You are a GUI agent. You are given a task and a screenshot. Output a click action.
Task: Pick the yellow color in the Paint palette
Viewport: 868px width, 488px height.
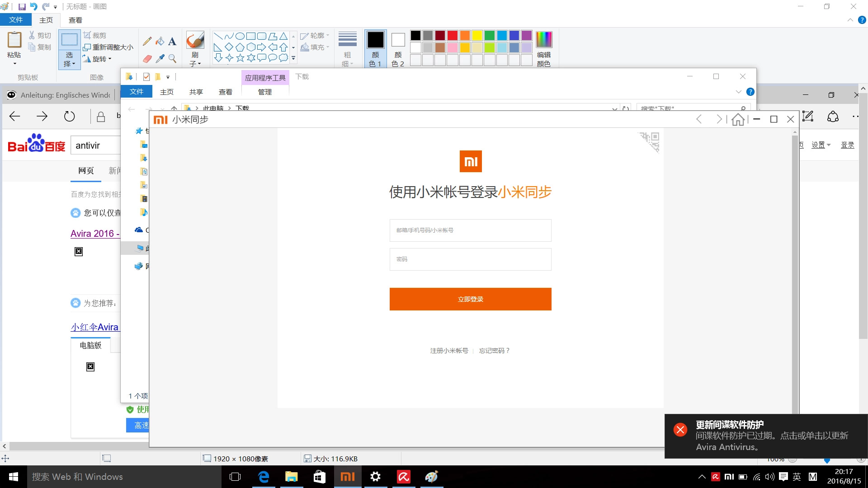[x=477, y=35]
